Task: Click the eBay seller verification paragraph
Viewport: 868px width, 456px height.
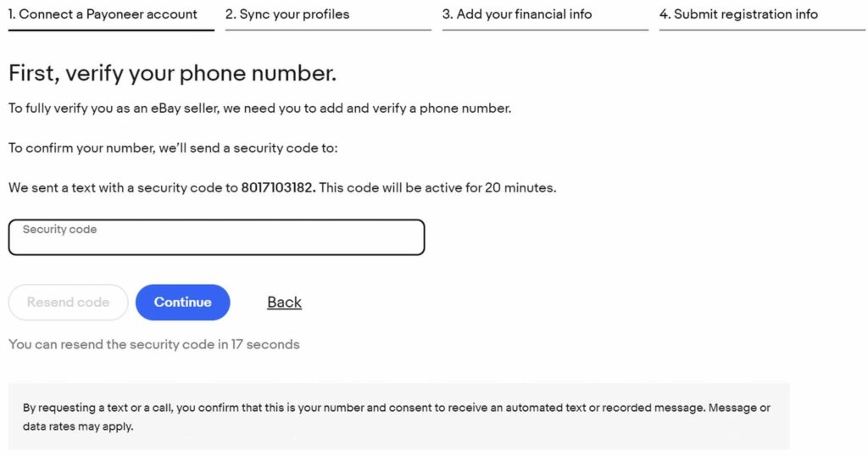Action: [259, 108]
